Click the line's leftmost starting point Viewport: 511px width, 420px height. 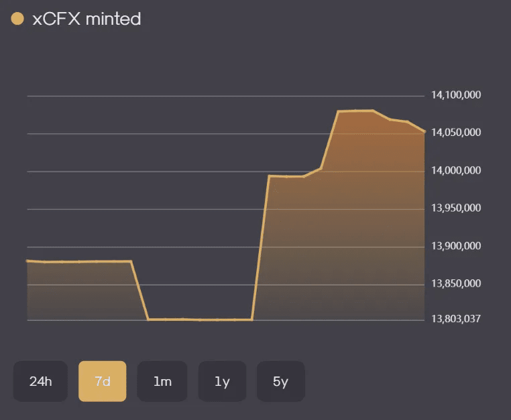[27, 261]
